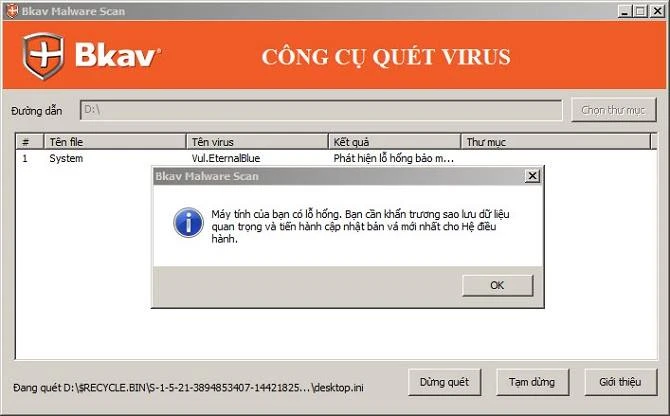The height and width of the screenshot is (416, 670).
Task: Select the System row in results list
Action: 336,158
